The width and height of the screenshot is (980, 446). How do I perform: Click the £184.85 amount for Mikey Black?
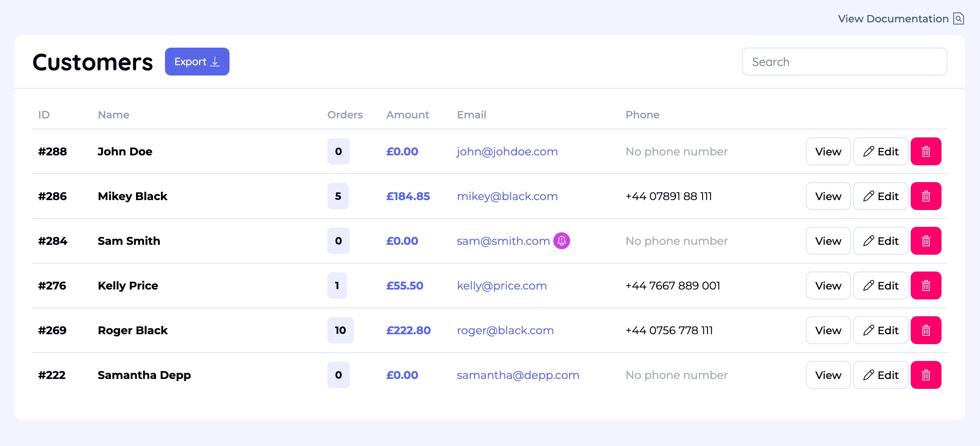click(408, 196)
